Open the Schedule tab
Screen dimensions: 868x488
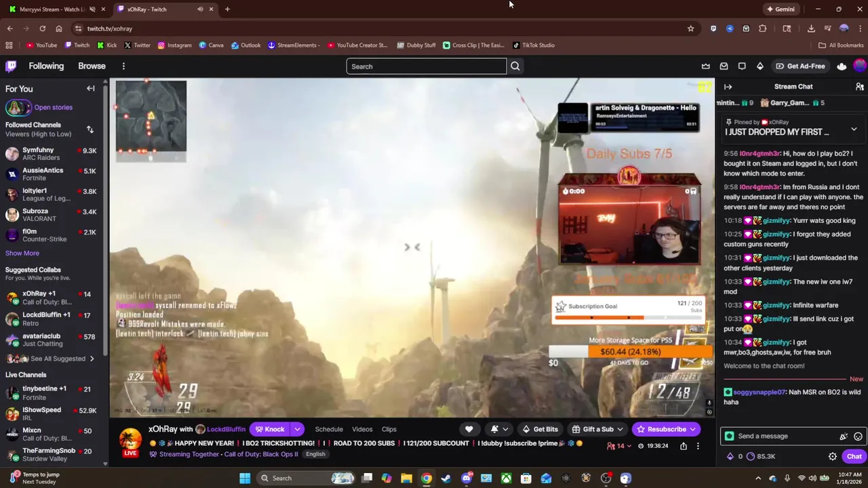coord(329,429)
